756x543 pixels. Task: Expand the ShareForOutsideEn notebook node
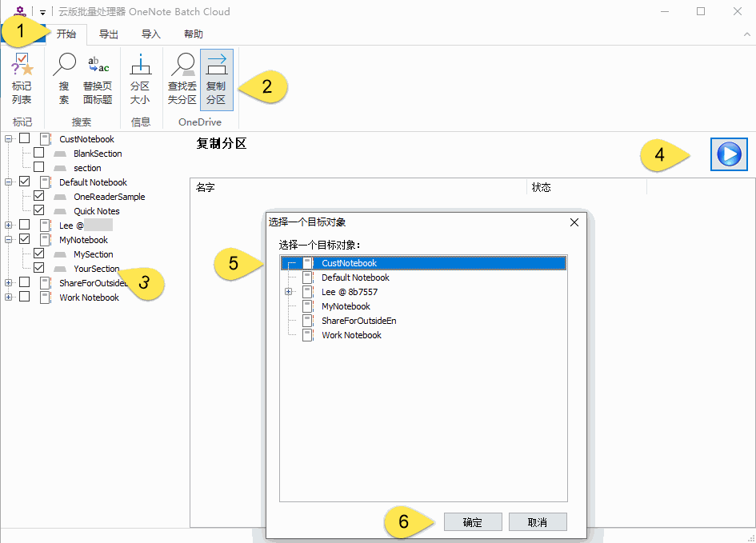tap(9, 283)
